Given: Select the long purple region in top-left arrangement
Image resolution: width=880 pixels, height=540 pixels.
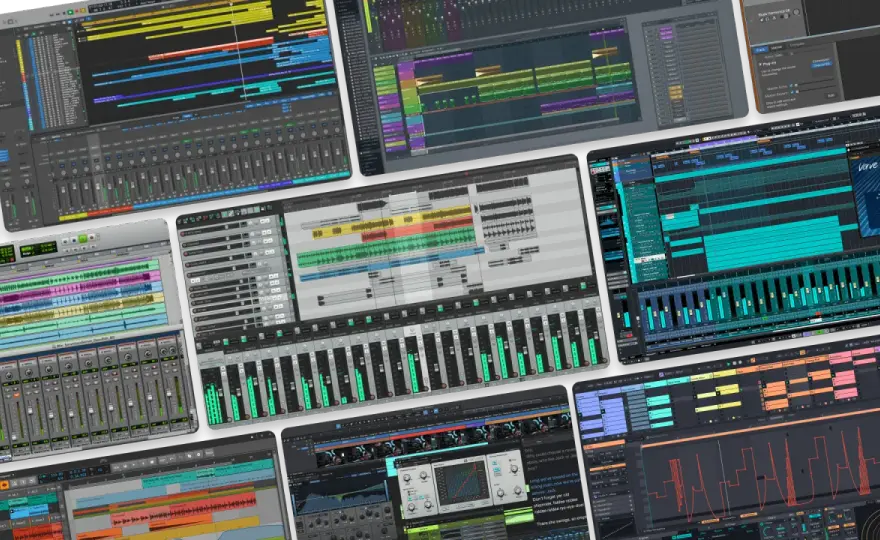Looking at the screenshot, I should click(213, 84).
